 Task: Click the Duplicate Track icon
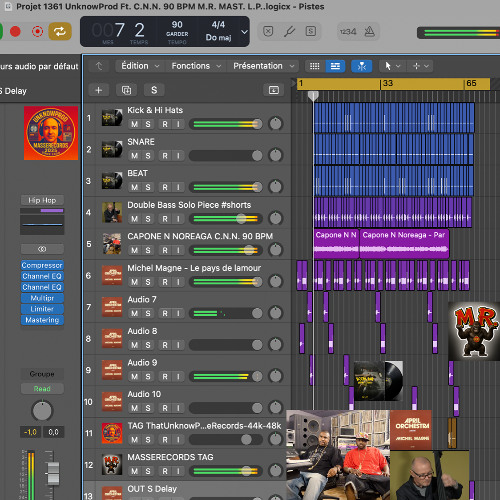(x=126, y=90)
